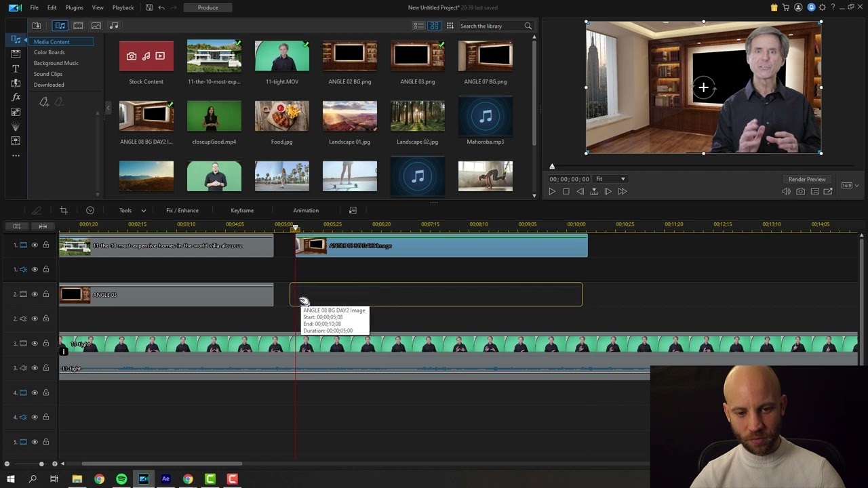Open the Playback menu
This screenshot has width=868, height=488.
click(123, 7)
